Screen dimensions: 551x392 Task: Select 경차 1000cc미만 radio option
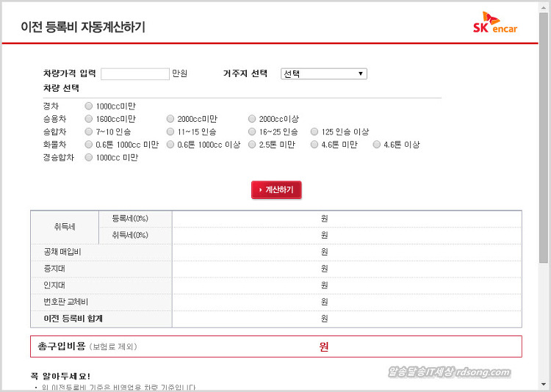pos(89,106)
